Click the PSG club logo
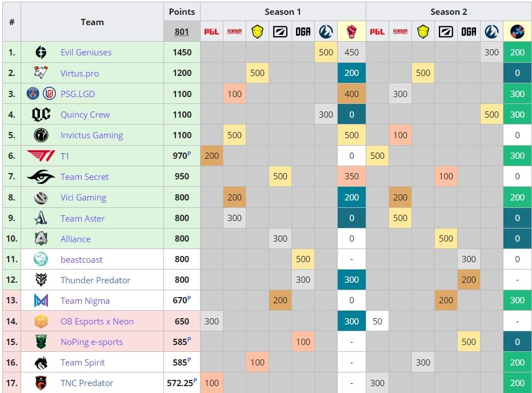The image size is (532, 393). [x=33, y=93]
